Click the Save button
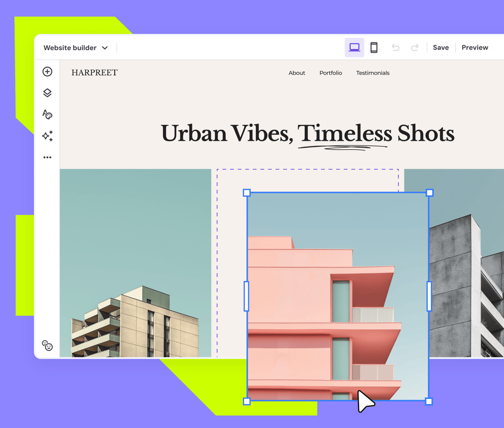Image resolution: width=504 pixels, height=428 pixels. click(x=440, y=47)
